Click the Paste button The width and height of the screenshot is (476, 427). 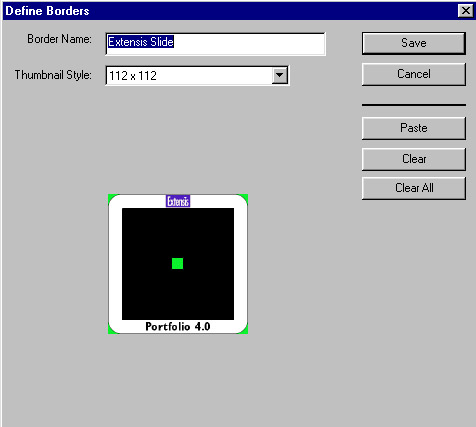pos(414,128)
